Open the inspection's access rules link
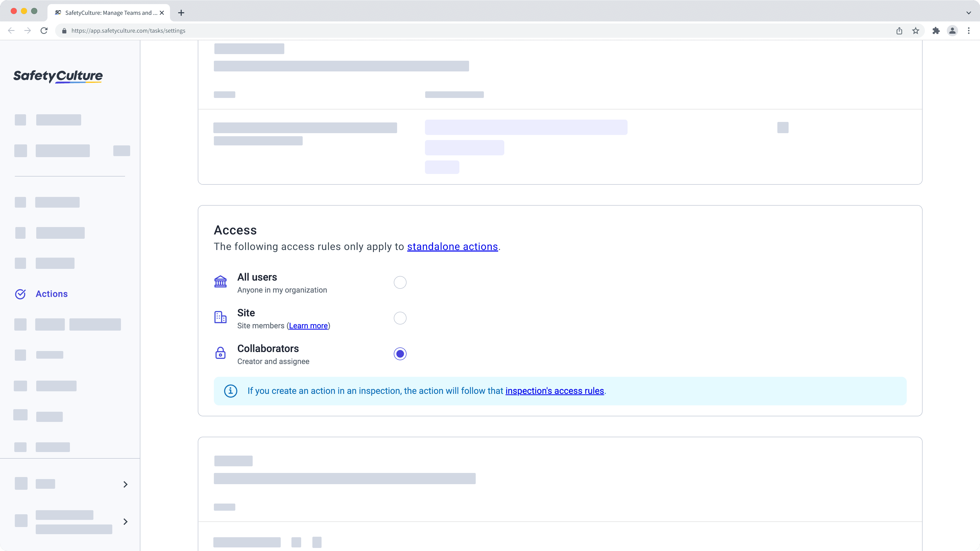Image resolution: width=980 pixels, height=551 pixels. click(x=555, y=391)
